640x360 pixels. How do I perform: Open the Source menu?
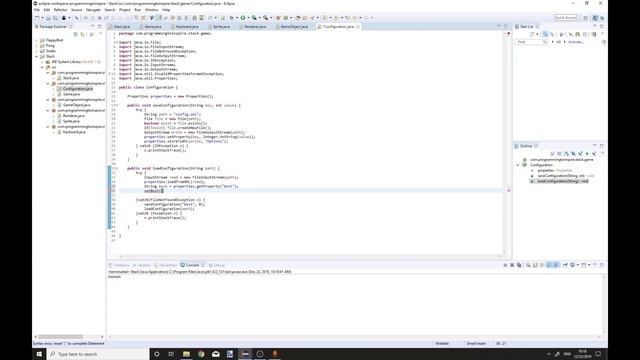[76, 10]
